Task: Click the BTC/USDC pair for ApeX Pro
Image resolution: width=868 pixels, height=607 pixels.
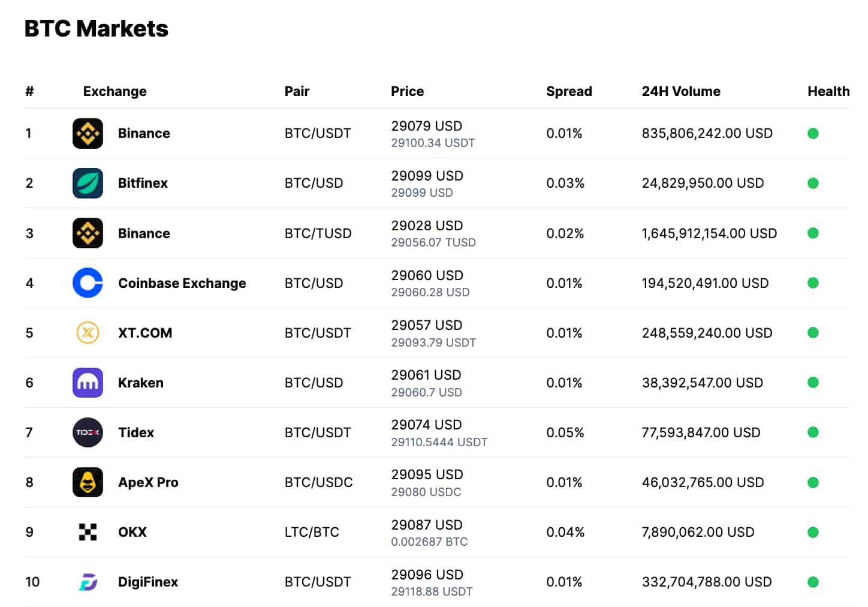Action: click(318, 482)
